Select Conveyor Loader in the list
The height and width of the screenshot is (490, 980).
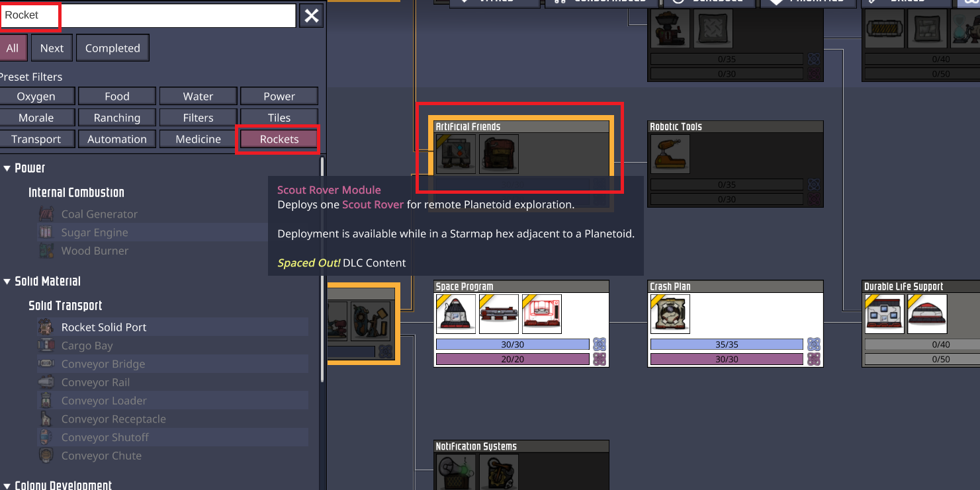point(104,401)
